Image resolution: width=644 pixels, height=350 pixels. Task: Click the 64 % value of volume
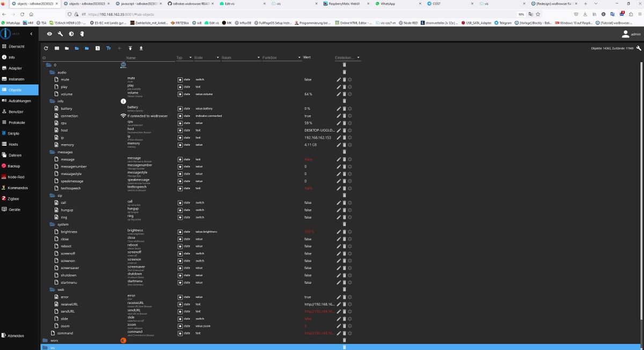point(308,94)
